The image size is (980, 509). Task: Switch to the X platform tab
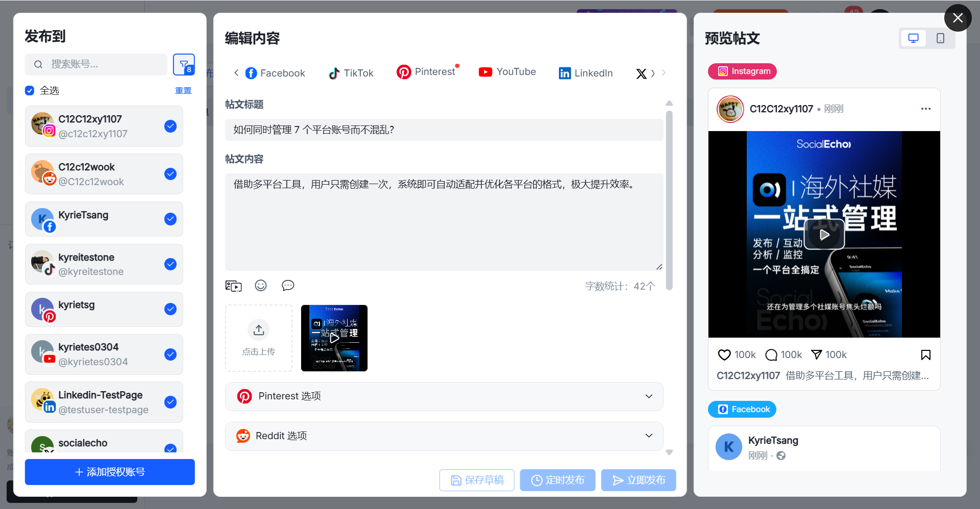[x=641, y=73]
